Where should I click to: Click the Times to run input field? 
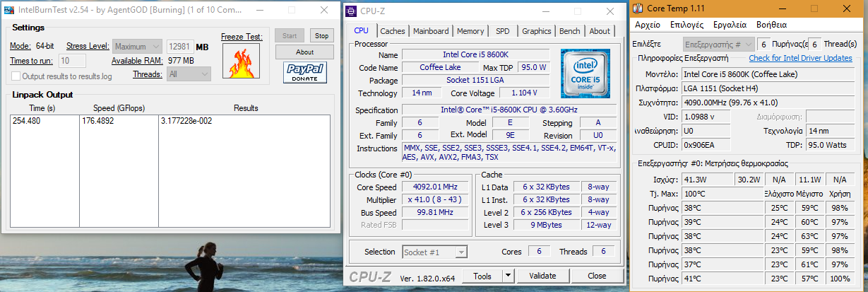point(72,61)
